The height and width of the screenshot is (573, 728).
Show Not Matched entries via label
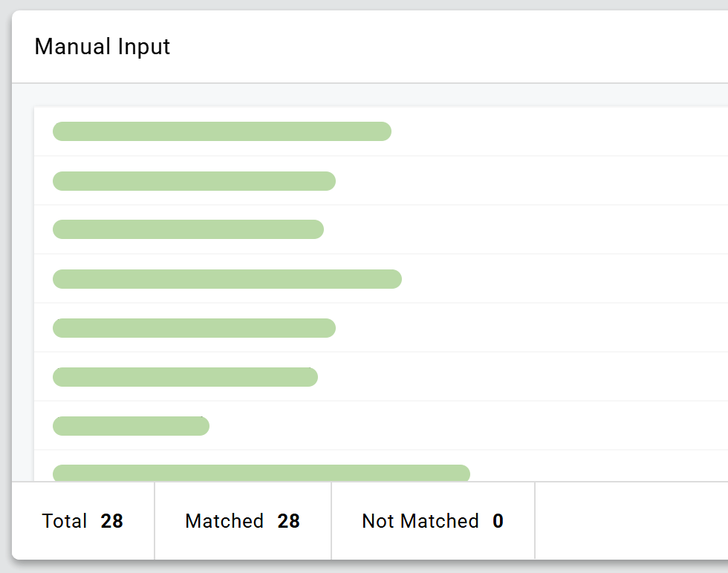pos(420,521)
